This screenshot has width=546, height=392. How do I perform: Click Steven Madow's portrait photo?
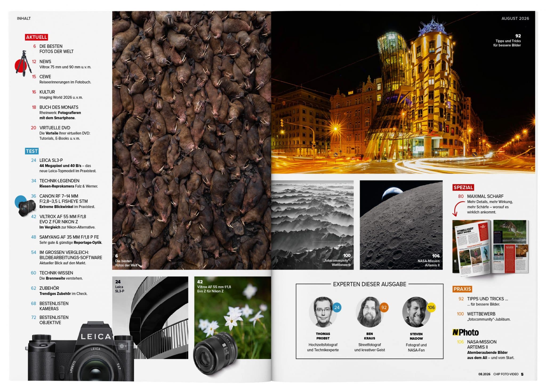[416, 312]
